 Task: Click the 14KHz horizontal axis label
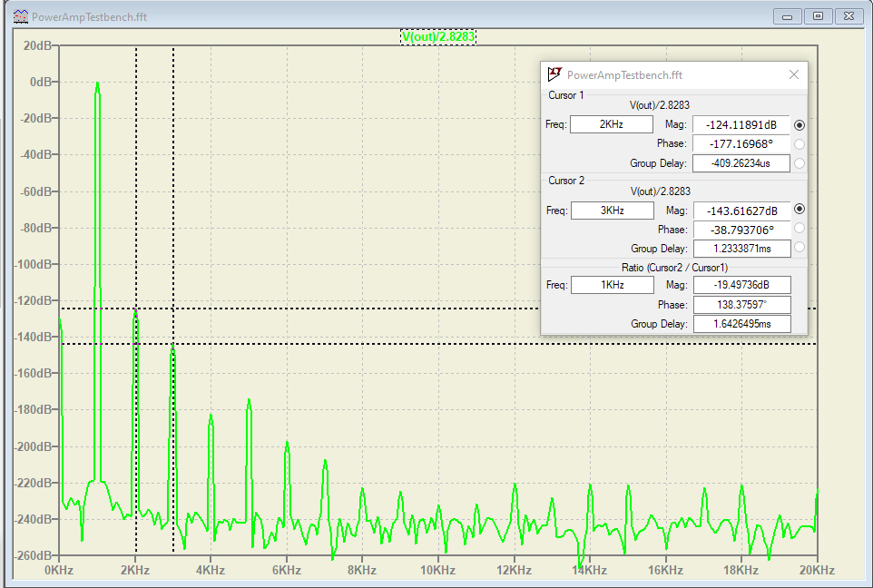tap(589, 570)
